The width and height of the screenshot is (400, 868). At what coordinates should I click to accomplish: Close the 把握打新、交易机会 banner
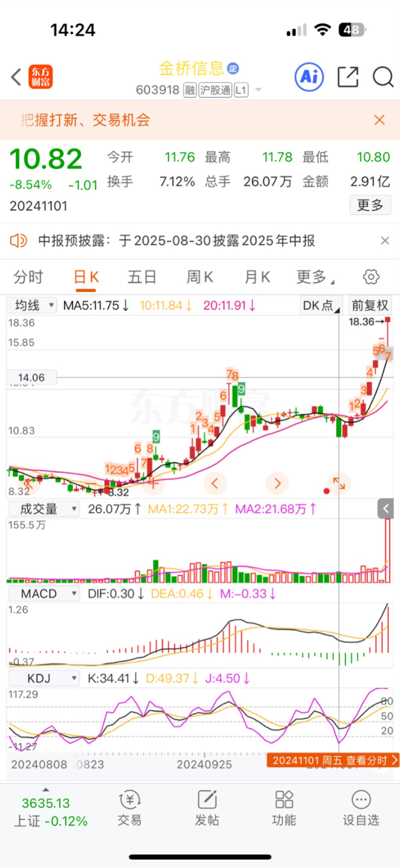point(380,120)
